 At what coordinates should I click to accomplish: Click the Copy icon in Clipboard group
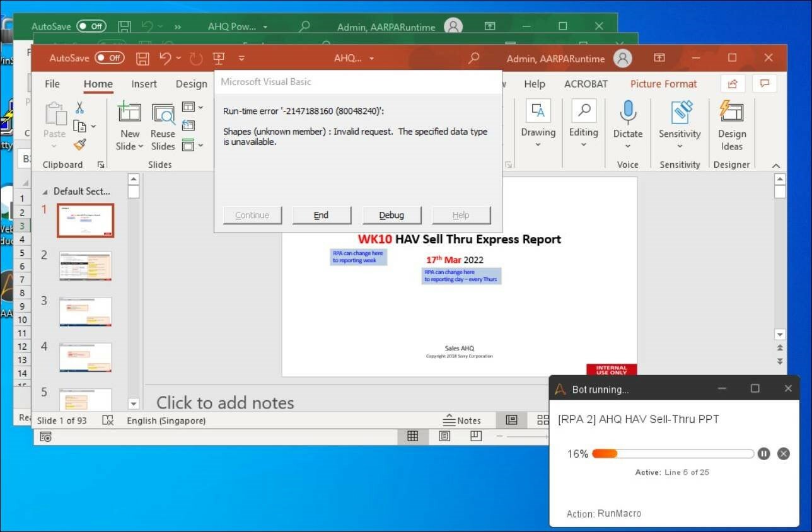(79, 126)
